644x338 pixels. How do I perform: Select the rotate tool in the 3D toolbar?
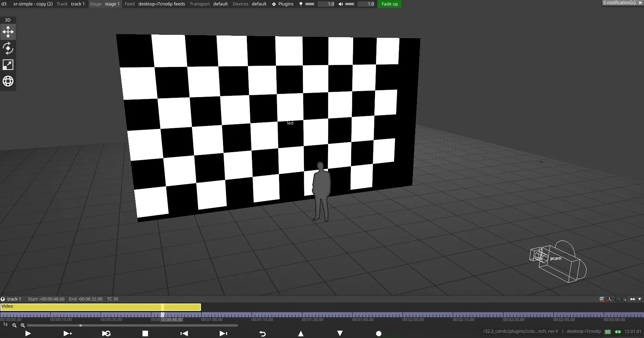point(8,48)
